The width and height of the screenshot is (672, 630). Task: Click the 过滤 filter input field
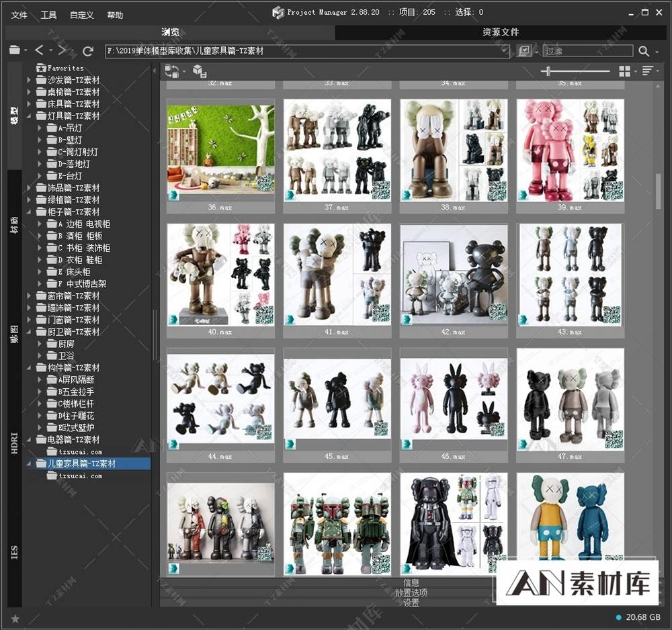click(x=587, y=51)
